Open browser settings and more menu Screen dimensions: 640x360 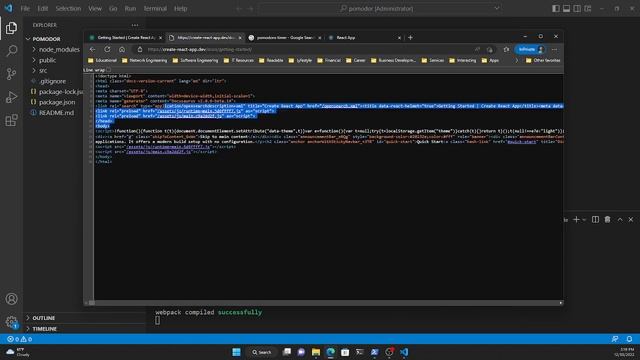coord(554,49)
